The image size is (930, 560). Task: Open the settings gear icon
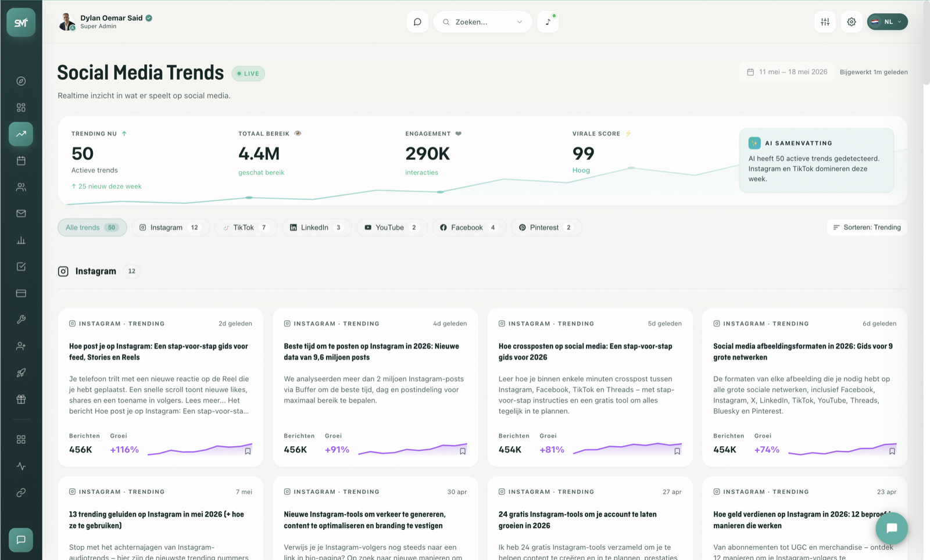pos(852,22)
